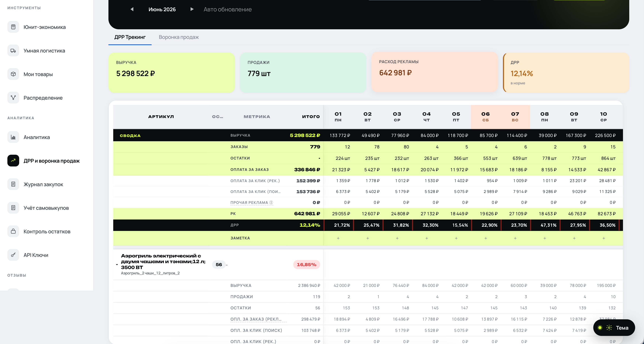Open the Юнит-экономика calculator icon

(13, 27)
